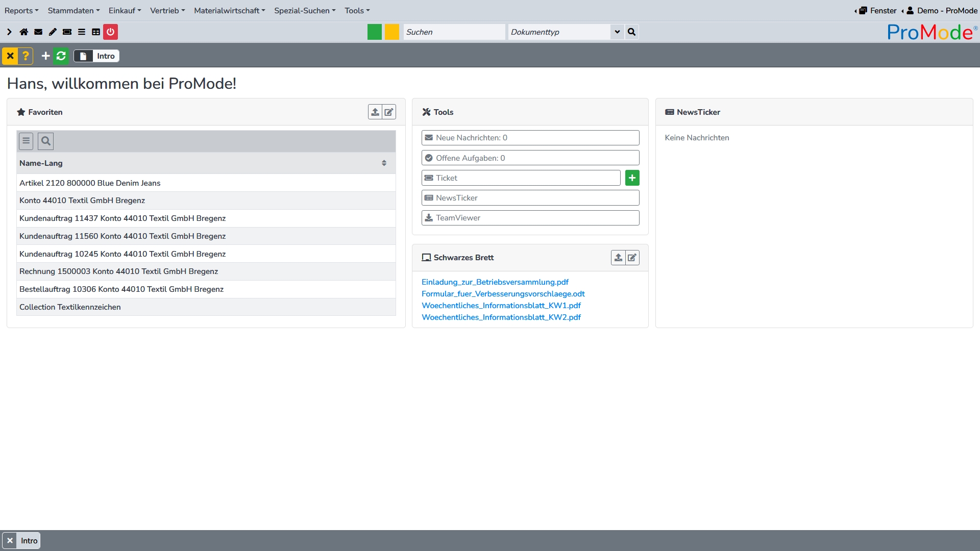Image resolution: width=980 pixels, height=551 pixels.
Task: Open the Stammdaten dropdown menu
Action: (x=73, y=11)
